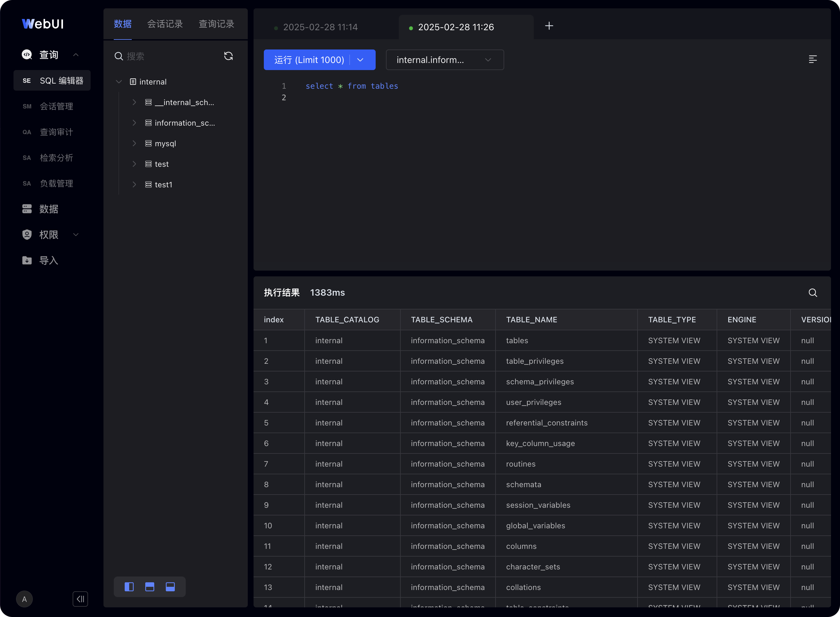Collapse the sidebar with the collapse icon
Viewport: 840px width, 617px height.
pyautogui.click(x=80, y=599)
